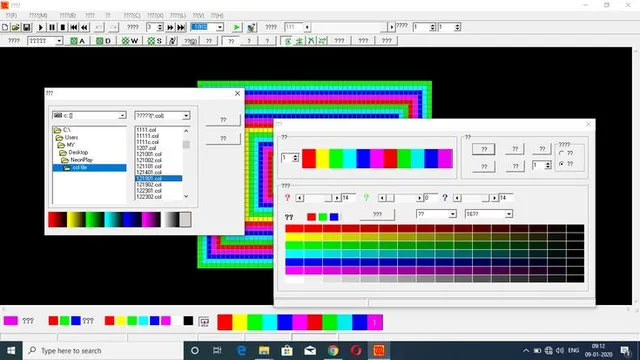This screenshot has height=360, width=640.
Task: Open File Explorer from the taskbar
Action: tap(264, 351)
